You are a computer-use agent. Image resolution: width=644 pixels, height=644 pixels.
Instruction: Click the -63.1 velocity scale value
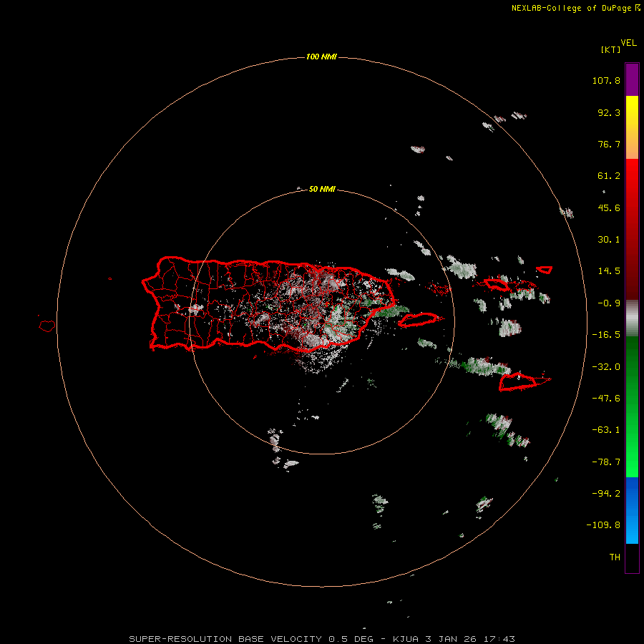pyautogui.click(x=606, y=430)
